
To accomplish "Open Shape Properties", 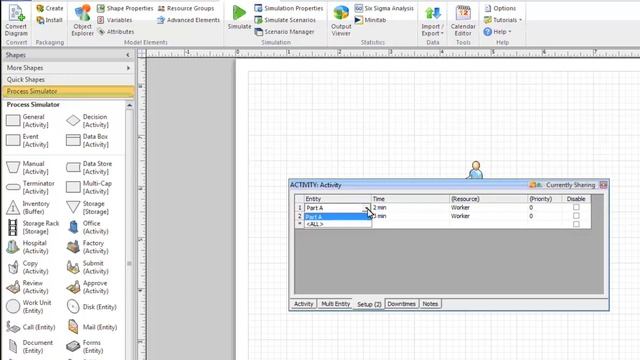I will [x=125, y=8].
